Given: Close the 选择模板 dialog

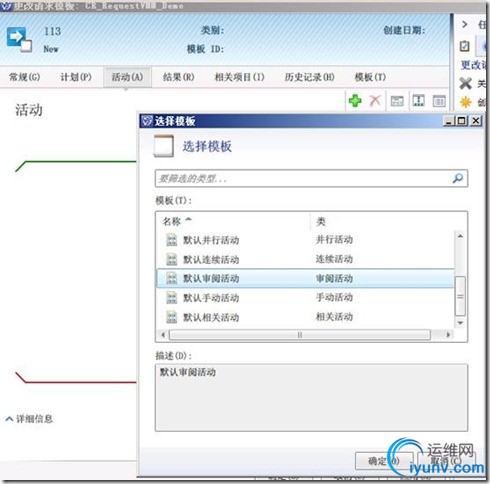Looking at the screenshot, I should coord(476,121).
